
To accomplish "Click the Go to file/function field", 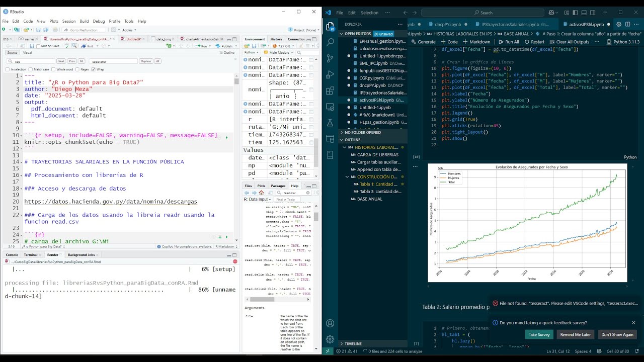I will (x=84, y=30).
